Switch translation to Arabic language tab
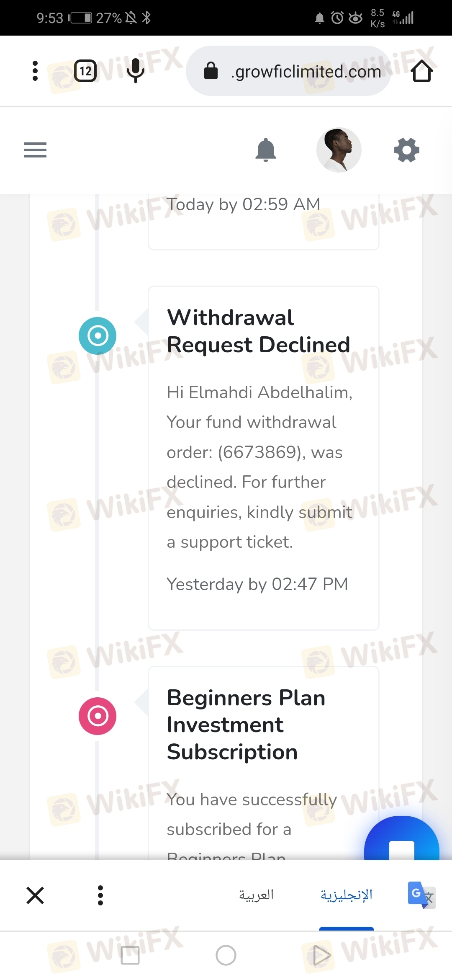The image size is (452, 980). (256, 895)
